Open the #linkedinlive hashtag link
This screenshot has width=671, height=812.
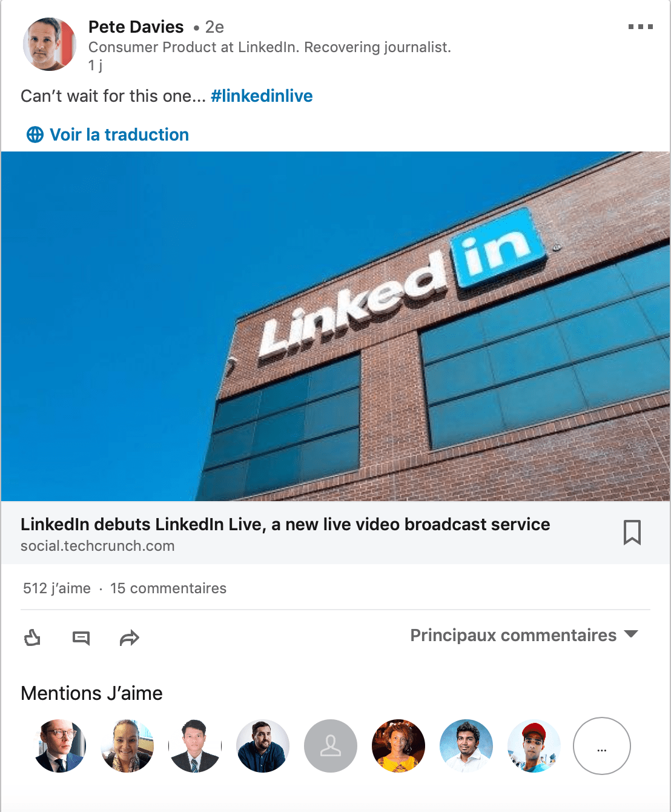click(262, 96)
